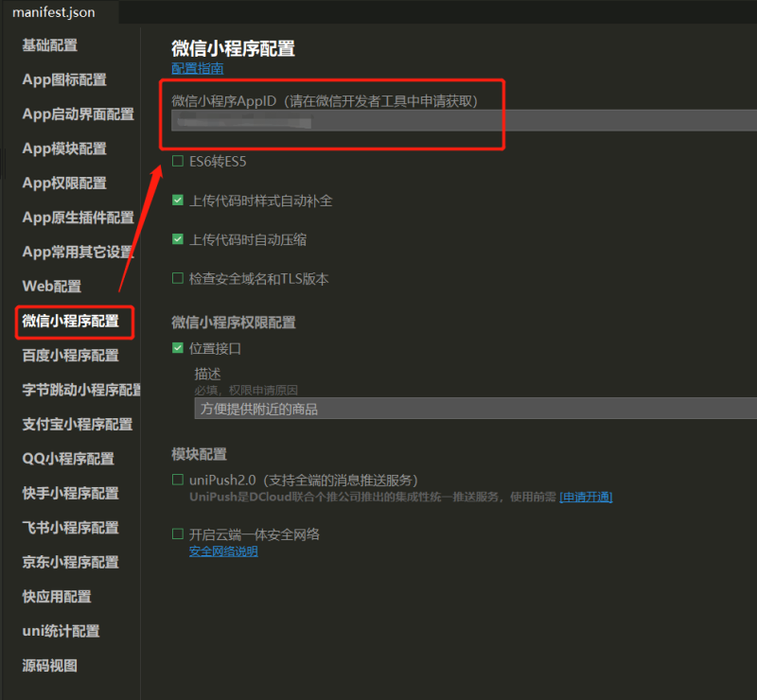Screen dimensions: 757x700
Task: Select 基础配置 in the sidebar
Action: click(50, 45)
